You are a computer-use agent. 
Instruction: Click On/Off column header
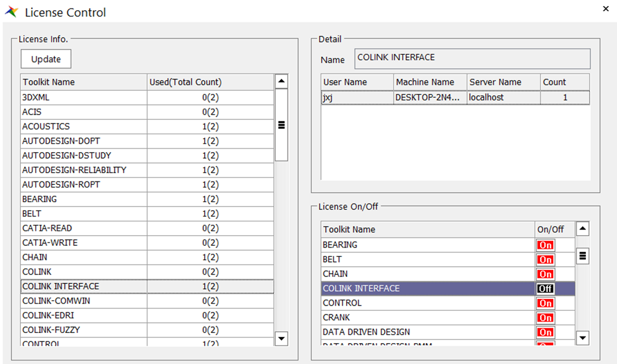pyautogui.click(x=555, y=229)
